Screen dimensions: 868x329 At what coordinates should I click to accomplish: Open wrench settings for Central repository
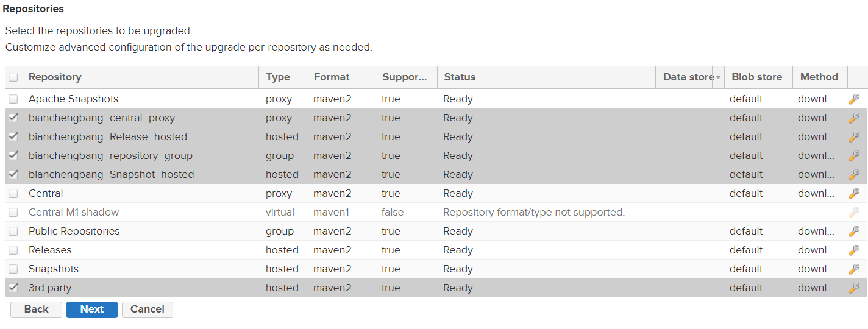coord(854,193)
